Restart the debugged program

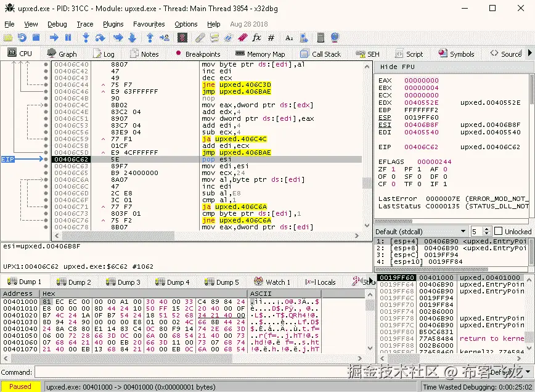click(22, 38)
